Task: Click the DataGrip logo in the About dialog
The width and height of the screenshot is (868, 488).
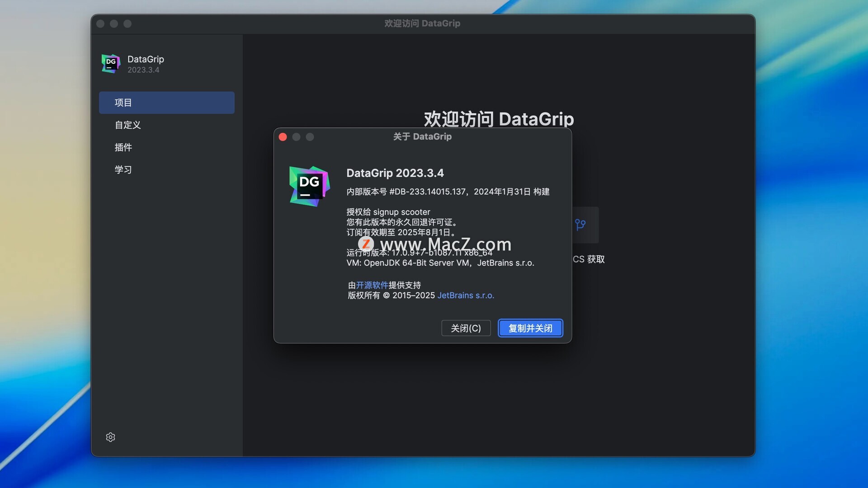Action: coord(310,186)
